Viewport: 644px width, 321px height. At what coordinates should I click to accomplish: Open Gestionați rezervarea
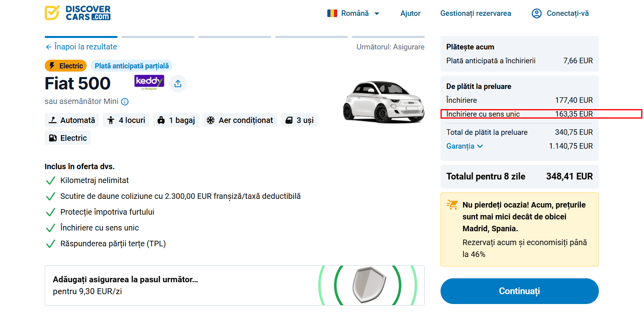pos(476,13)
